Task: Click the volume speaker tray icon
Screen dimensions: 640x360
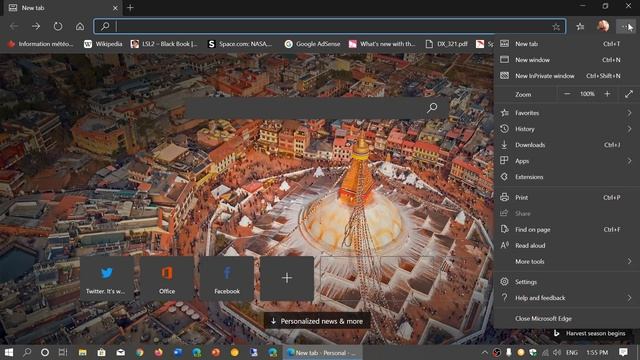Action: [x=557, y=352]
